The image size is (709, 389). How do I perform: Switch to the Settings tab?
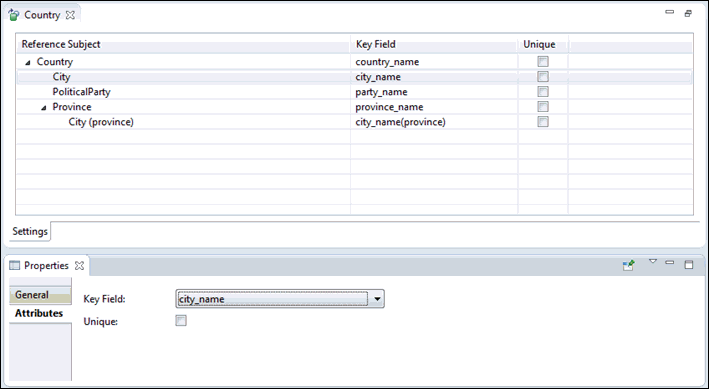pos(30,232)
